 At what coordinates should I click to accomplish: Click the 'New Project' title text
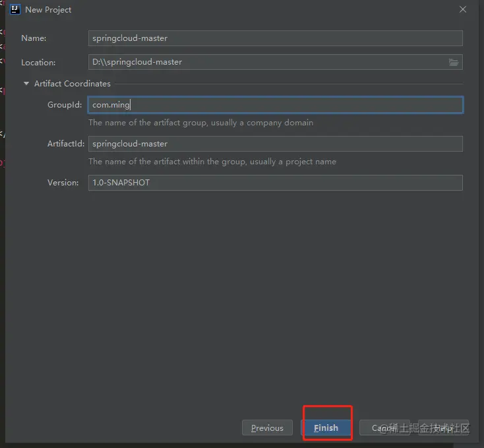[48, 10]
